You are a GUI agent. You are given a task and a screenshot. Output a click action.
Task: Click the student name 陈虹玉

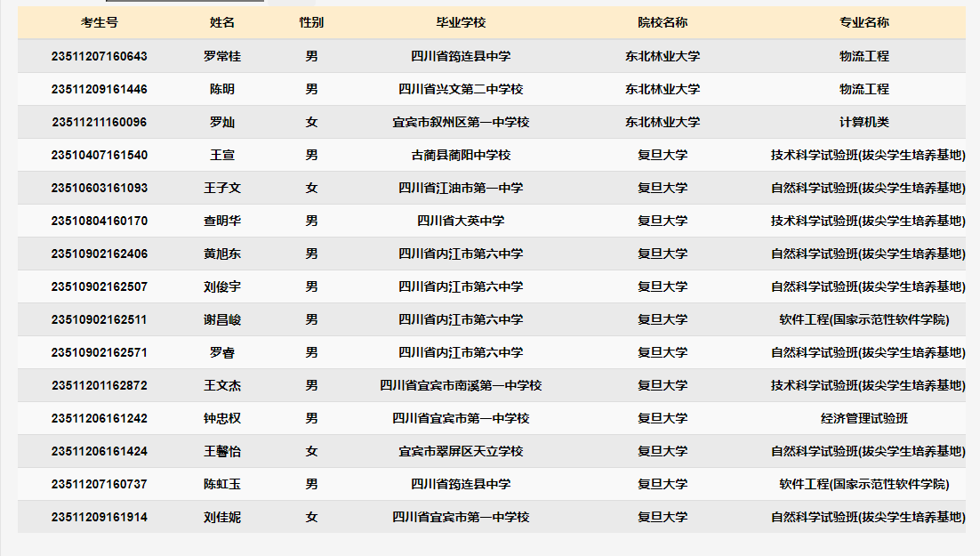click(x=221, y=484)
